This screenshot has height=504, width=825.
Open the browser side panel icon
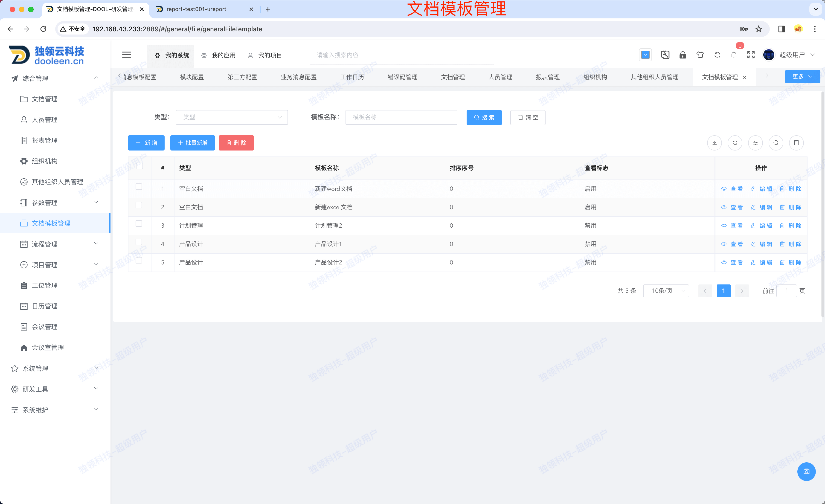(781, 29)
